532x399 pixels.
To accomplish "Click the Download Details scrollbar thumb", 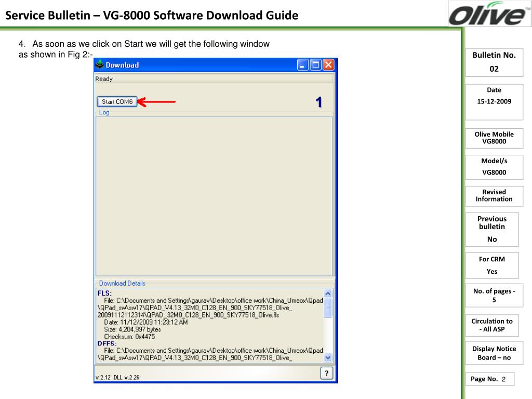I will pos(328,308).
